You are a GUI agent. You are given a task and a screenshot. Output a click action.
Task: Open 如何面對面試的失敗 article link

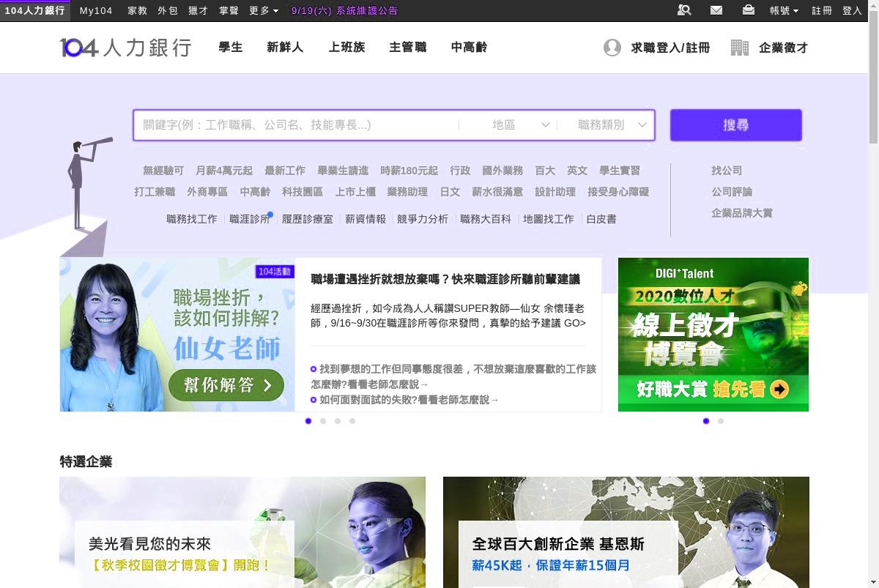pos(409,400)
